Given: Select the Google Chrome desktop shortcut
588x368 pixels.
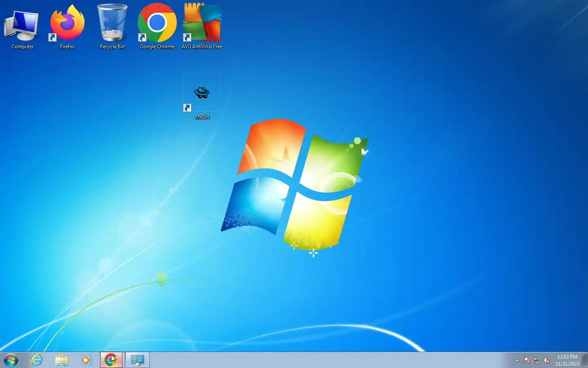Looking at the screenshot, I should (x=157, y=26).
